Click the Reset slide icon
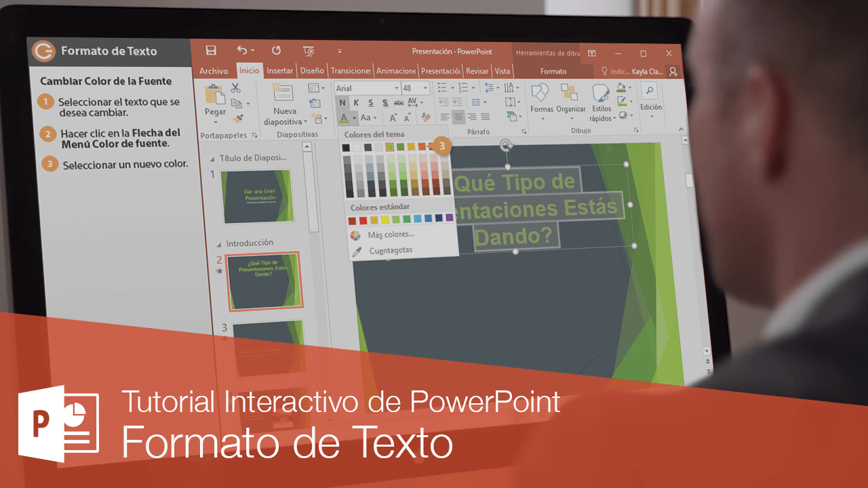 315,104
